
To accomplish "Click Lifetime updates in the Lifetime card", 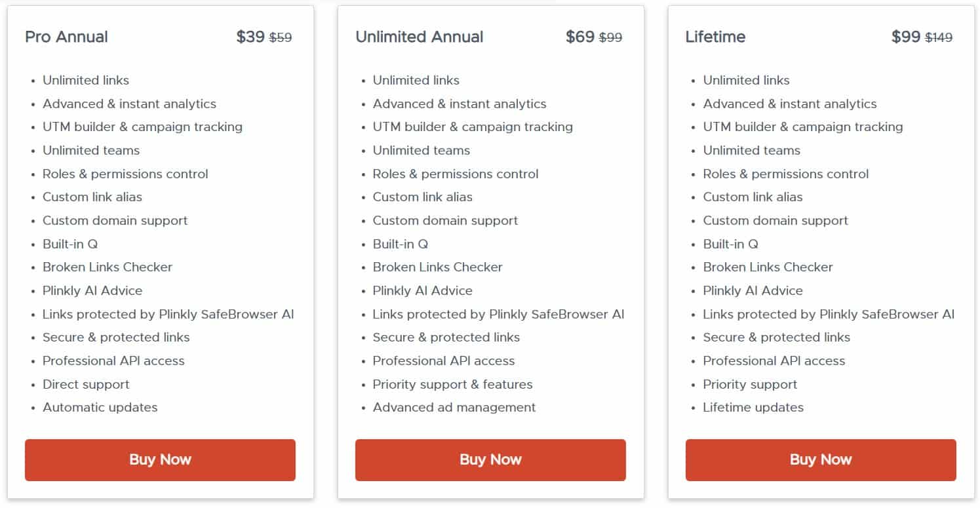I will coord(753,407).
